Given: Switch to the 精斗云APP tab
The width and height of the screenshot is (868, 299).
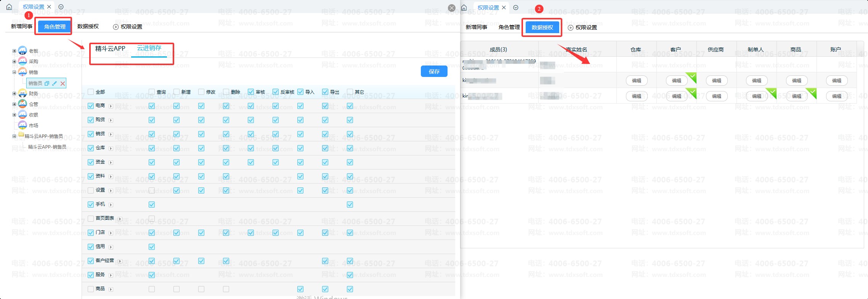Looking at the screenshot, I should click(110, 48).
